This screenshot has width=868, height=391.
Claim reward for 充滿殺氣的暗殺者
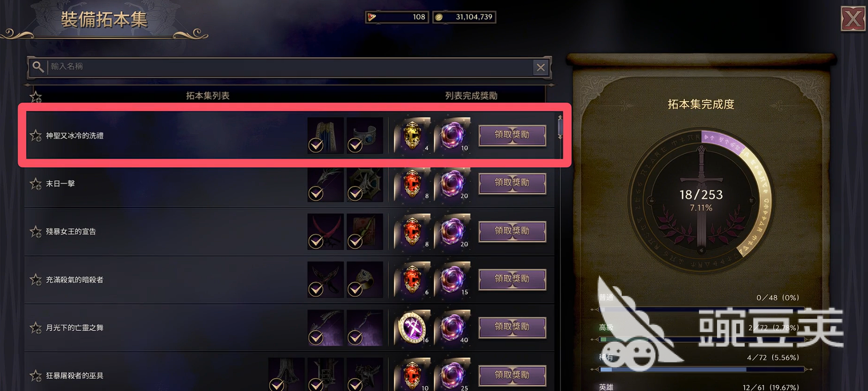(512, 279)
